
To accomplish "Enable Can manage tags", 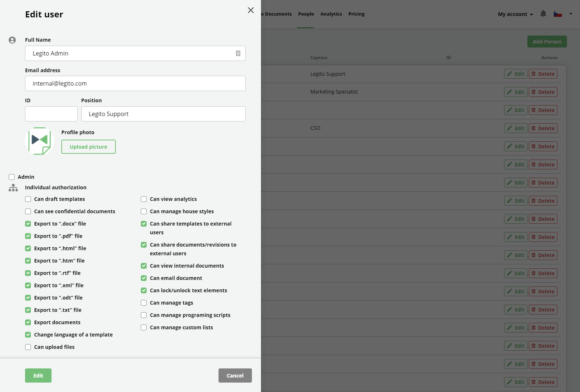I will coord(144,303).
